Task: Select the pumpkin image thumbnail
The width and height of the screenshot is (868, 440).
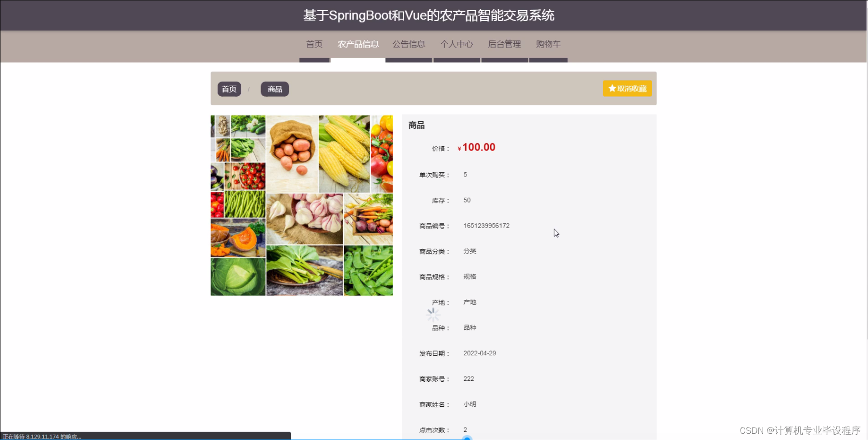Action: pos(237,236)
